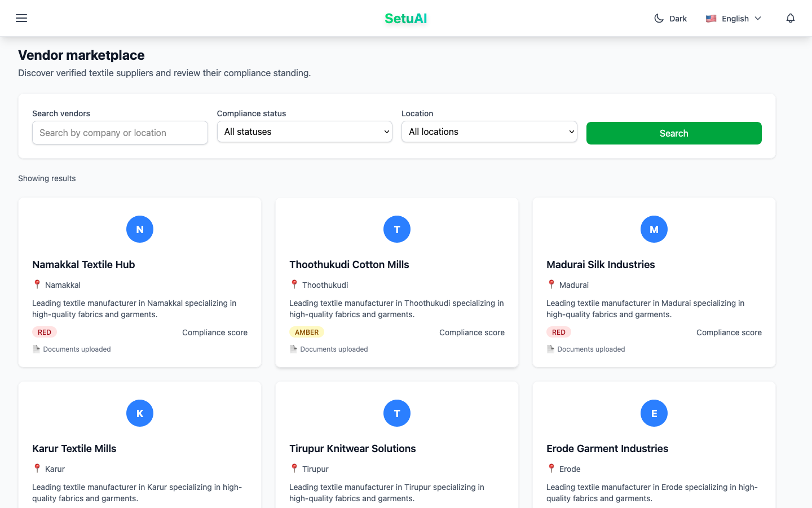The height and width of the screenshot is (508, 812).
Task: Open the hamburger navigation menu
Action: click(x=21, y=18)
